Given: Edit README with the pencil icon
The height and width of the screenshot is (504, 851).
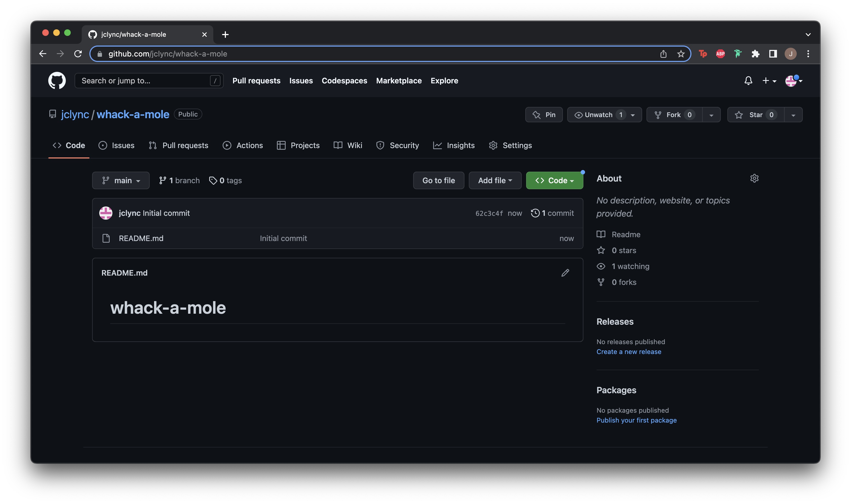Looking at the screenshot, I should point(565,273).
